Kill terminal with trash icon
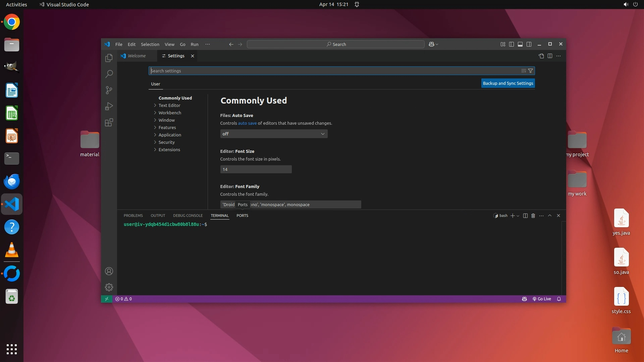 coord(533,216)
